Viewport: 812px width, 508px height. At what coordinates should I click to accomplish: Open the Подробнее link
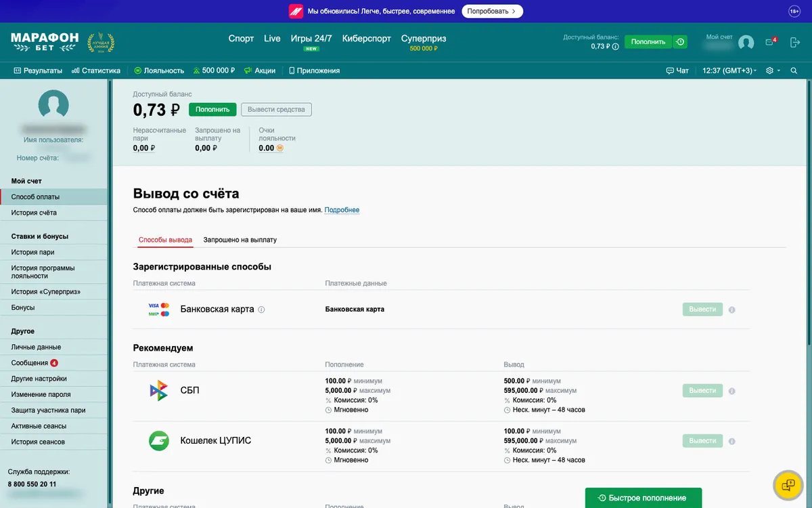(342, 210)
